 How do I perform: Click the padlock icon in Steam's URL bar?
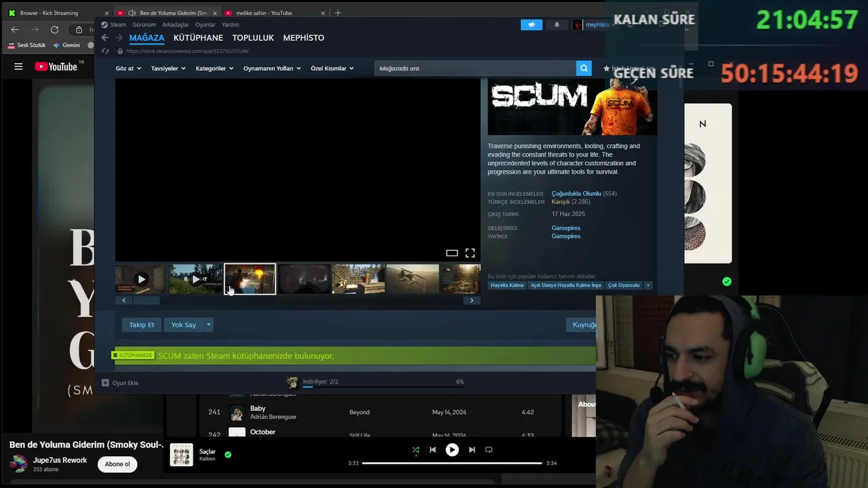coord(120,51)
